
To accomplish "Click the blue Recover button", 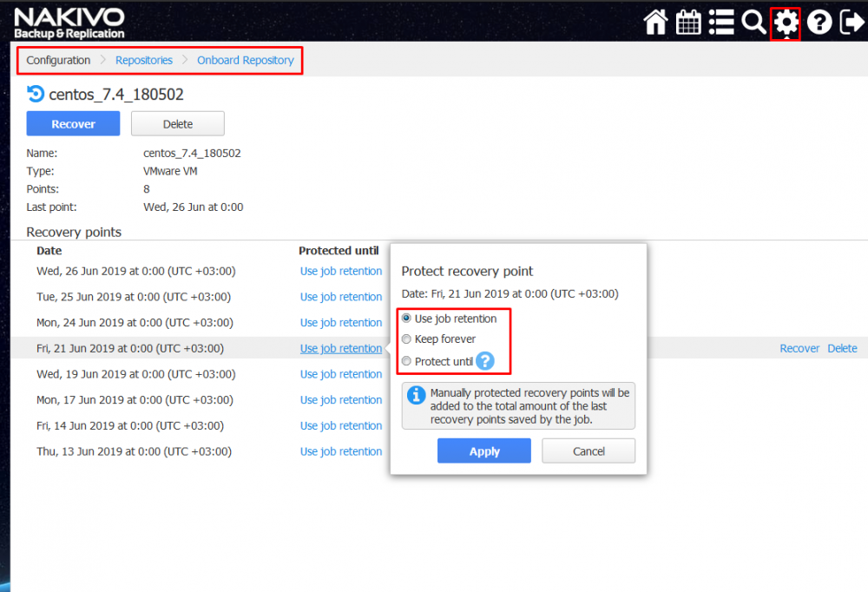I will tap(73, 123).
